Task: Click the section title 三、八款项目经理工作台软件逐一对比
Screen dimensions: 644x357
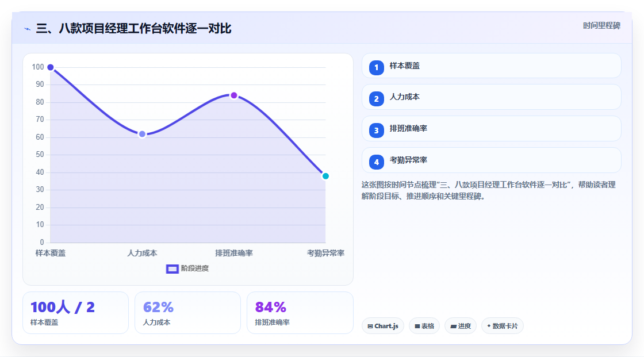Action: tap(134, 28)
